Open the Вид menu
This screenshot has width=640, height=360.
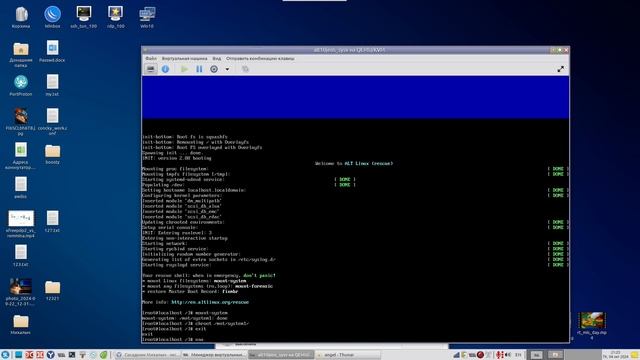coord(217,58)
